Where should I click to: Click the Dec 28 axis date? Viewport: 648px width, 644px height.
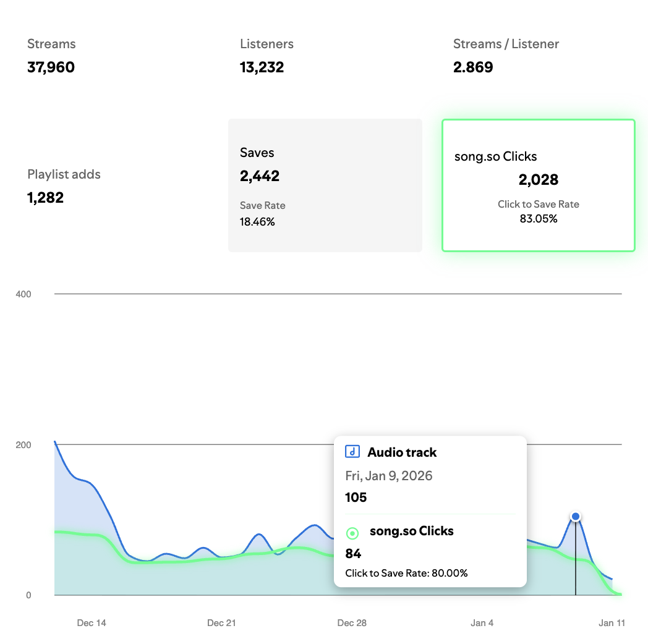coord(352,623)
